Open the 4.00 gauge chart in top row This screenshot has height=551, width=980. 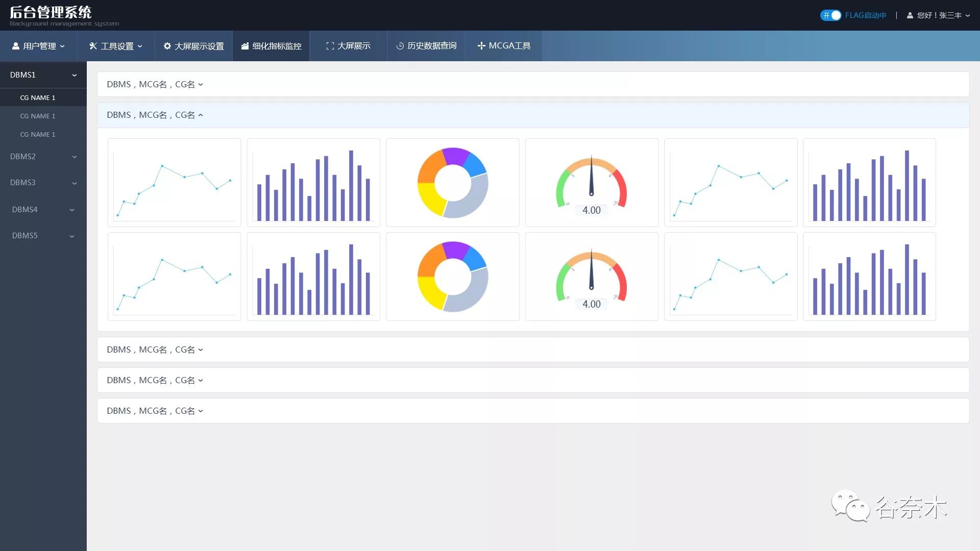click(592, 183)
